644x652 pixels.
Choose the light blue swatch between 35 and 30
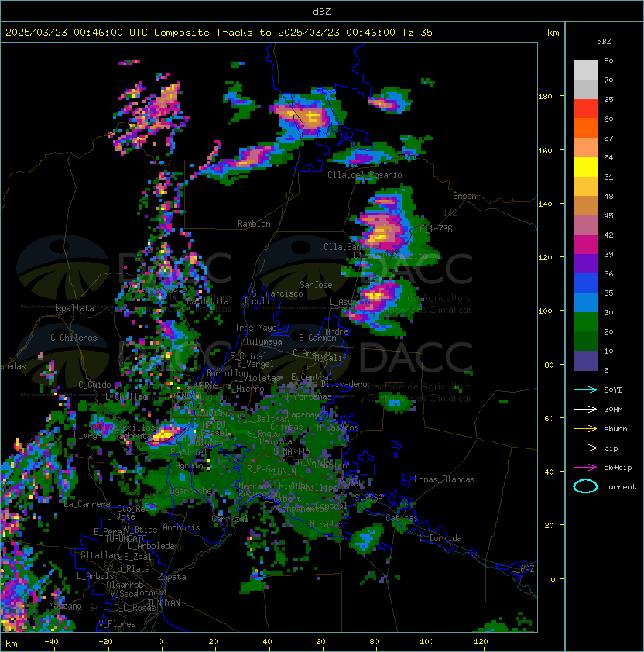coord(585,302)
